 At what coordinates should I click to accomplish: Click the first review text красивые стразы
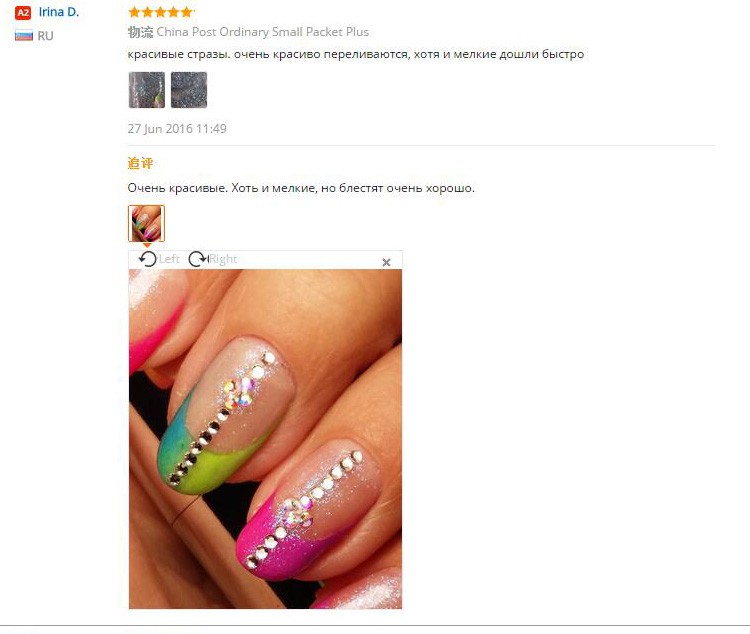click(x=356, y=54)
